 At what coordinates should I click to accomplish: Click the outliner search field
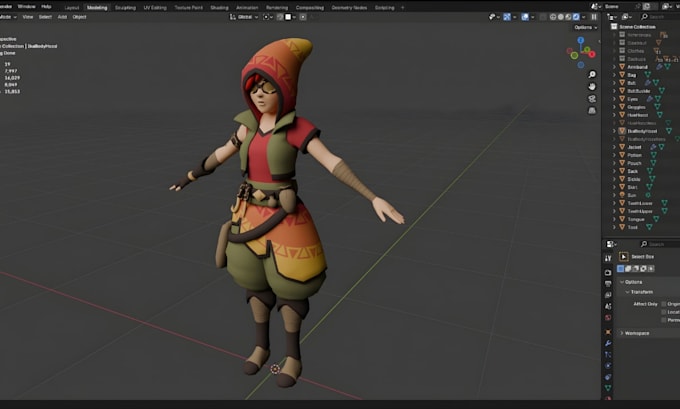pos(659,16)
